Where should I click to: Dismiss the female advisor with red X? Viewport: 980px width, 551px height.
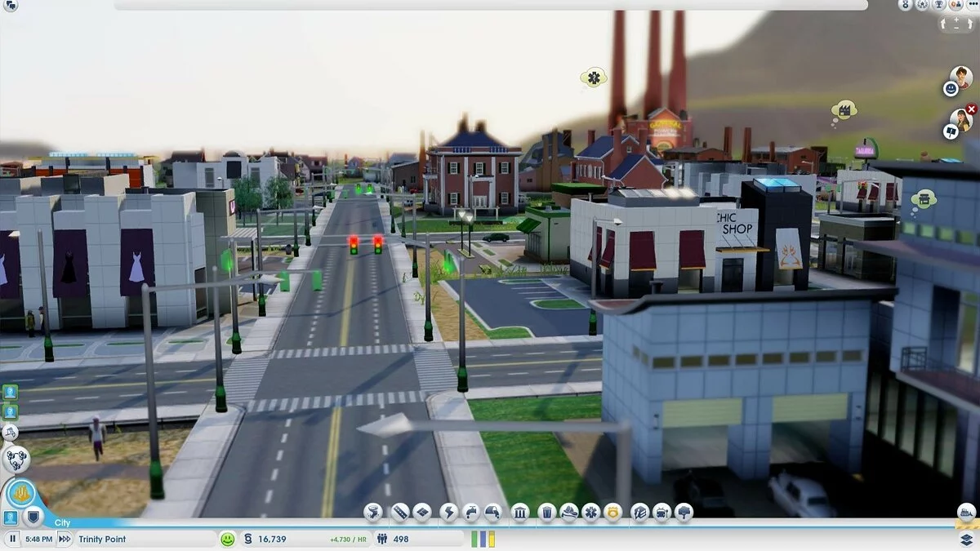point(971,109)
